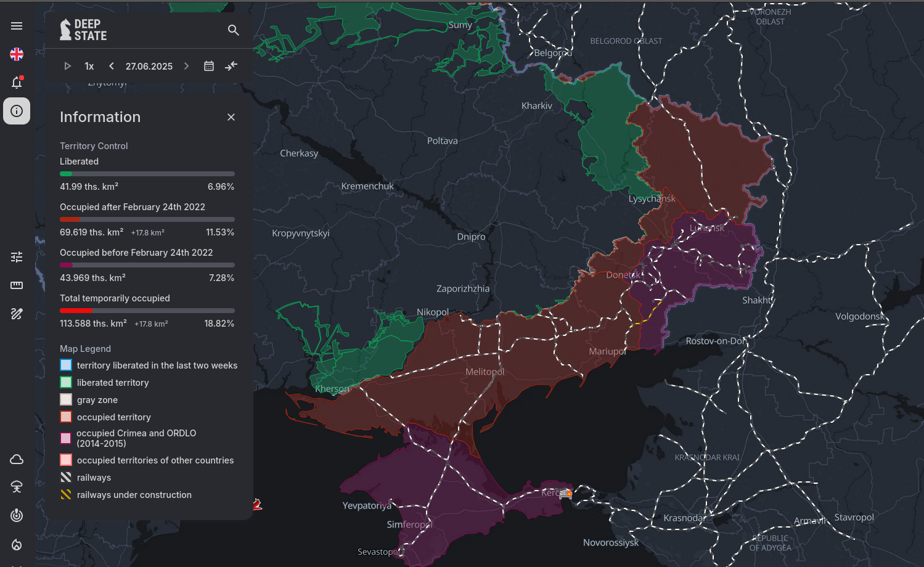The image size is (924, 567).
Task: Click gray zone legend swatch
Action: 66,399
